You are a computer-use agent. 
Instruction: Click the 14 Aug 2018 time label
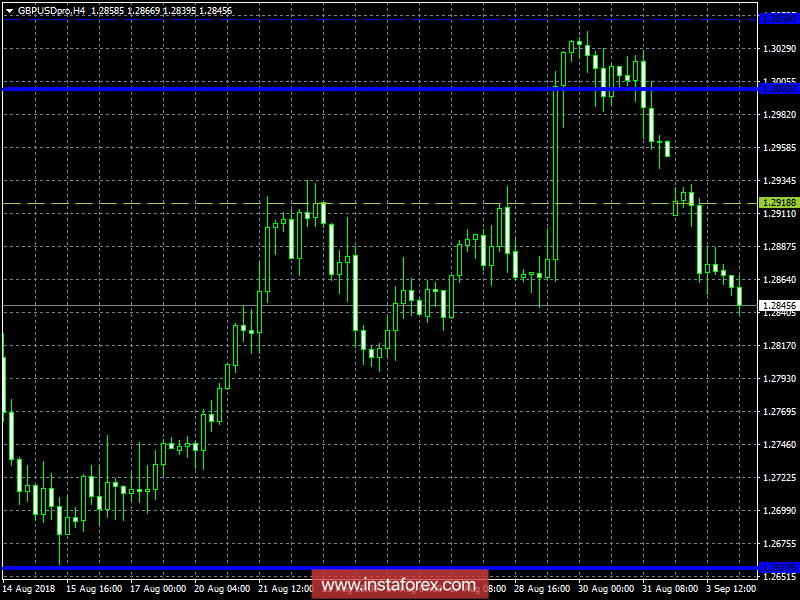tap(29, 589)
